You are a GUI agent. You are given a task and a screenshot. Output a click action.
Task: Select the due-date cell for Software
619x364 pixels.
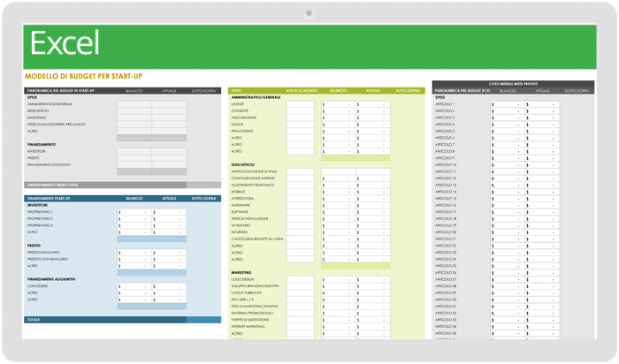tap(301, 212)
